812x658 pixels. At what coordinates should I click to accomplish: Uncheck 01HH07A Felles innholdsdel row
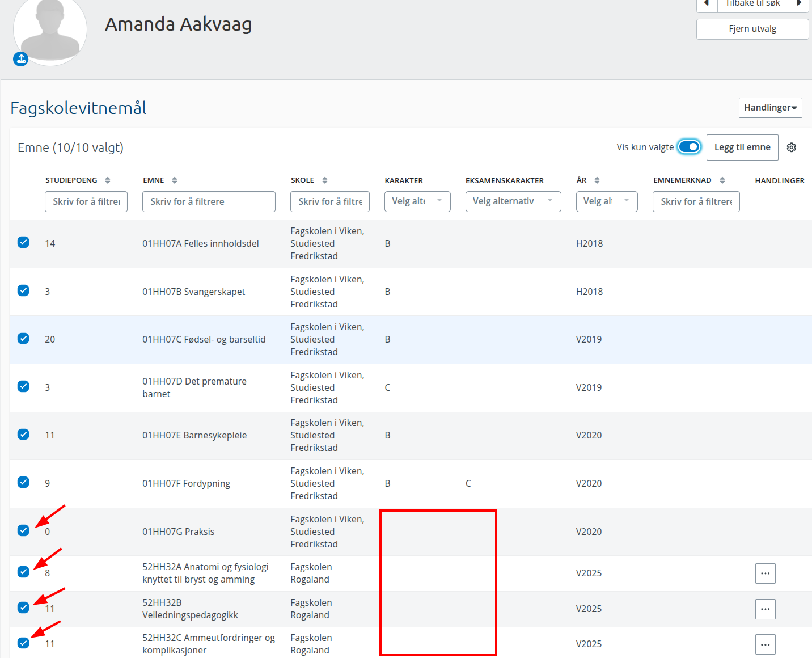(x=23, y=243)
